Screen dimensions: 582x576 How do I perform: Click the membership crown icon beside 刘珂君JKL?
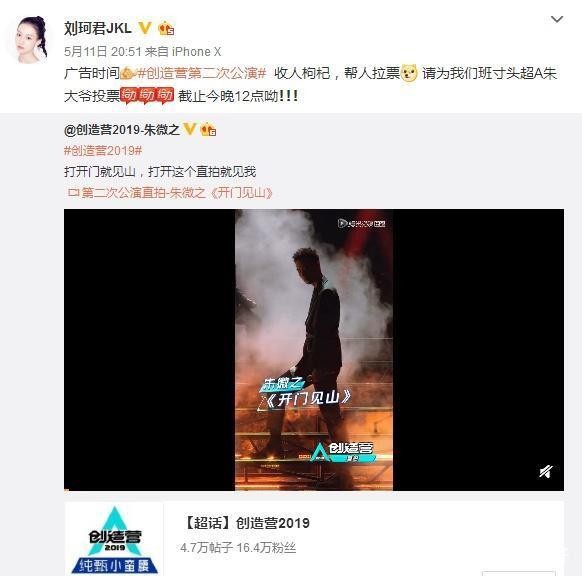click(166, 28)
